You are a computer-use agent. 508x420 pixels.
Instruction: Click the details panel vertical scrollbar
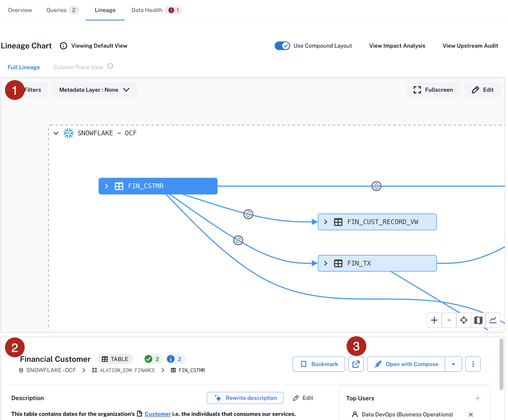pos(501,364)
